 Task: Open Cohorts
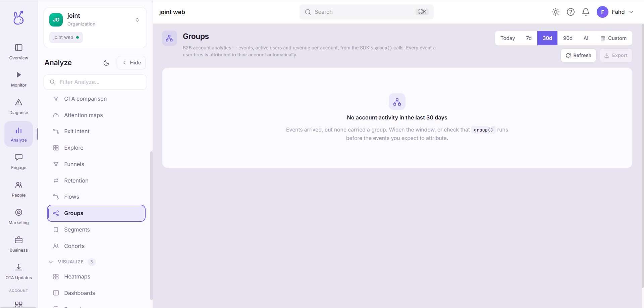click(x=96, y=246)
